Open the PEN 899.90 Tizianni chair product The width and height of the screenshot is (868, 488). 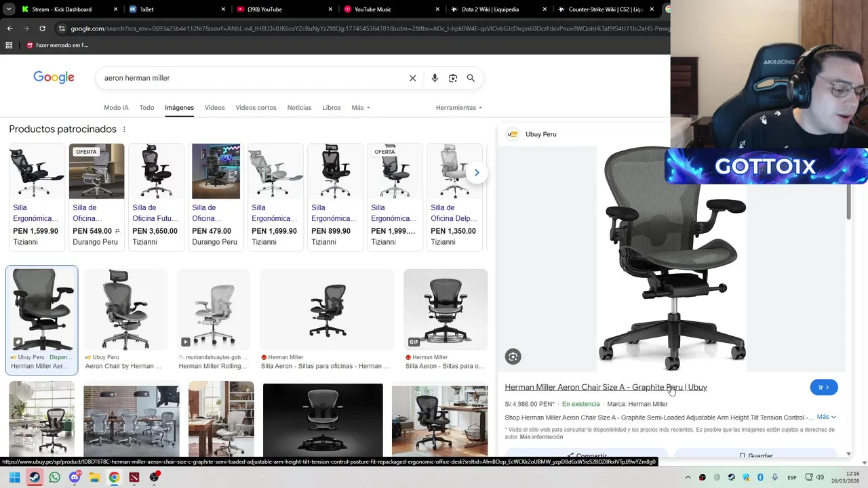pyautogui.click(x=335, y=197)
